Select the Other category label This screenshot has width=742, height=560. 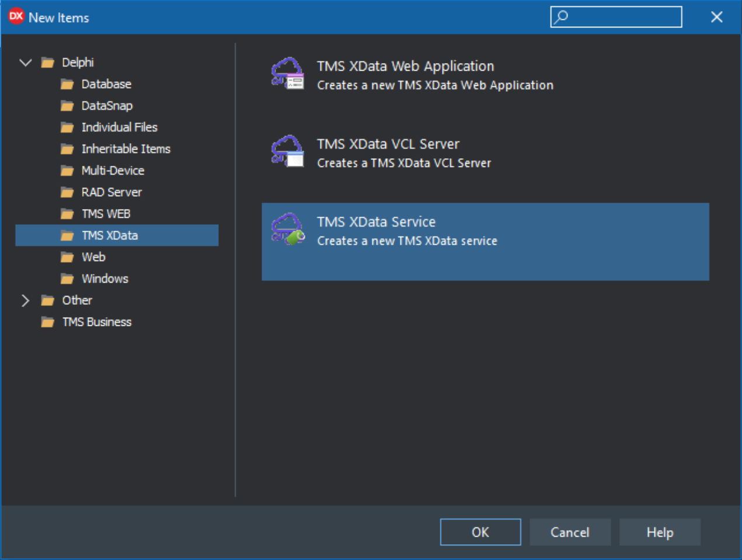(77, 300)
